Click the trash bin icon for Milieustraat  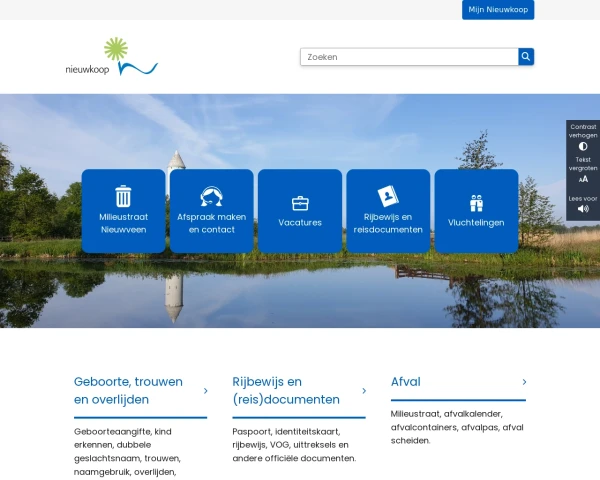coord(123,196)
